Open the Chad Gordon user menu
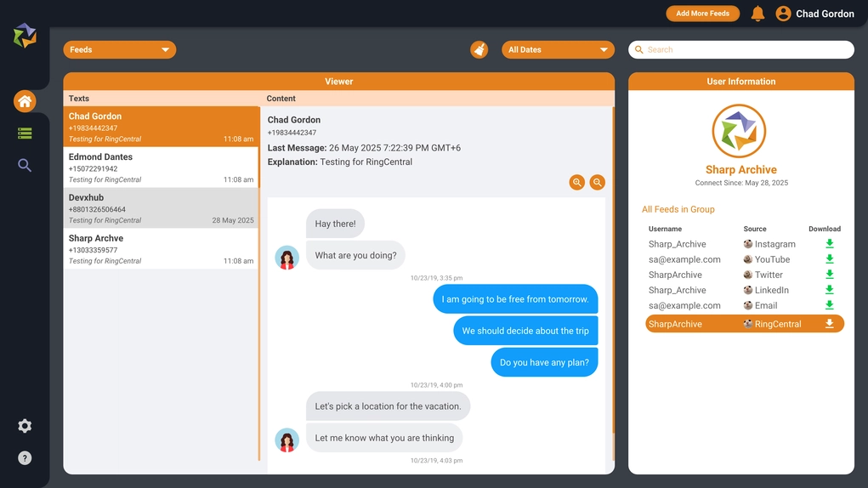Image resolution: width=868 pixels, height=488 pixels. (x=814, y=14)
